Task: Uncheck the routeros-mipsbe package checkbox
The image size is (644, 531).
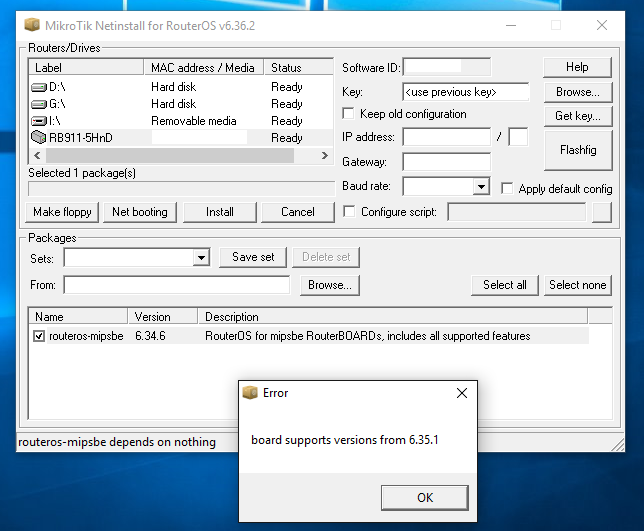Action: (x=39, y=336)
